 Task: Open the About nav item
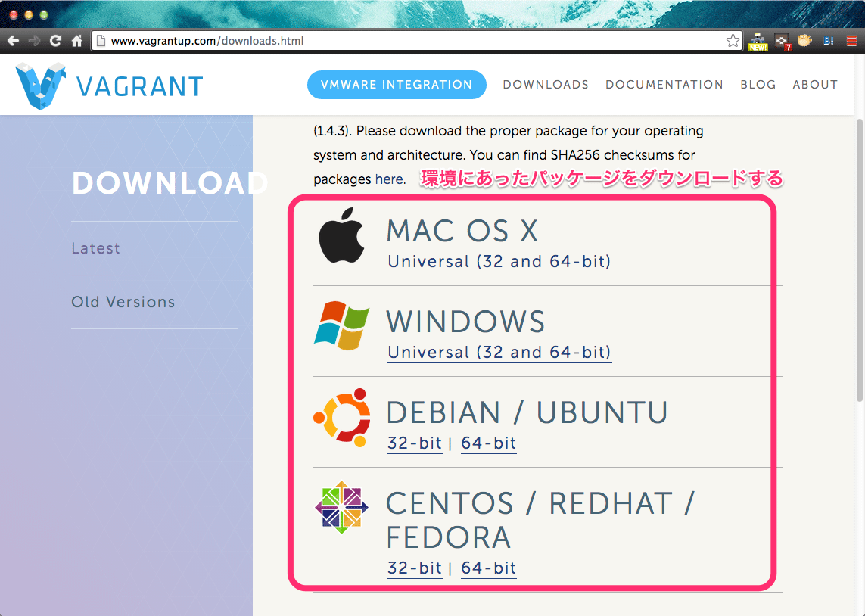click(815, 85)
